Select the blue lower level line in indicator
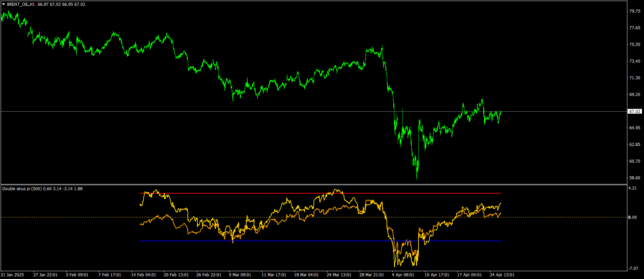644x279 pixels. [x=320, y=241]
